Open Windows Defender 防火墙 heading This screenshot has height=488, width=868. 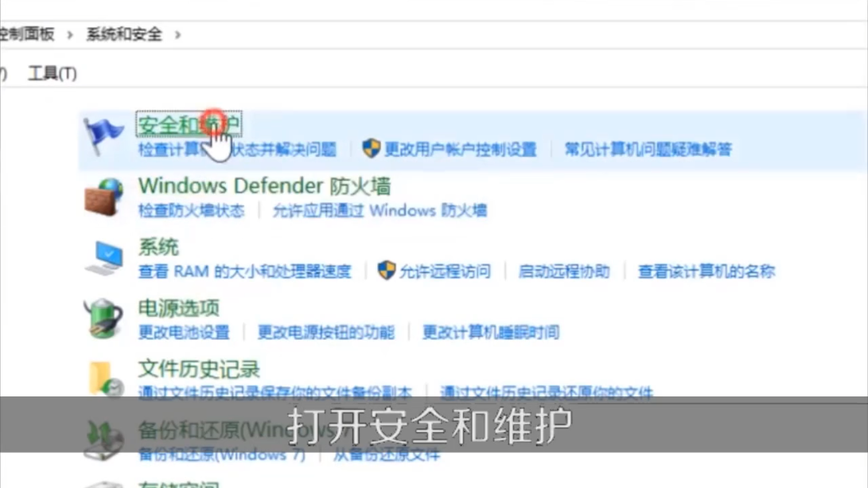[x=265, y=186]
